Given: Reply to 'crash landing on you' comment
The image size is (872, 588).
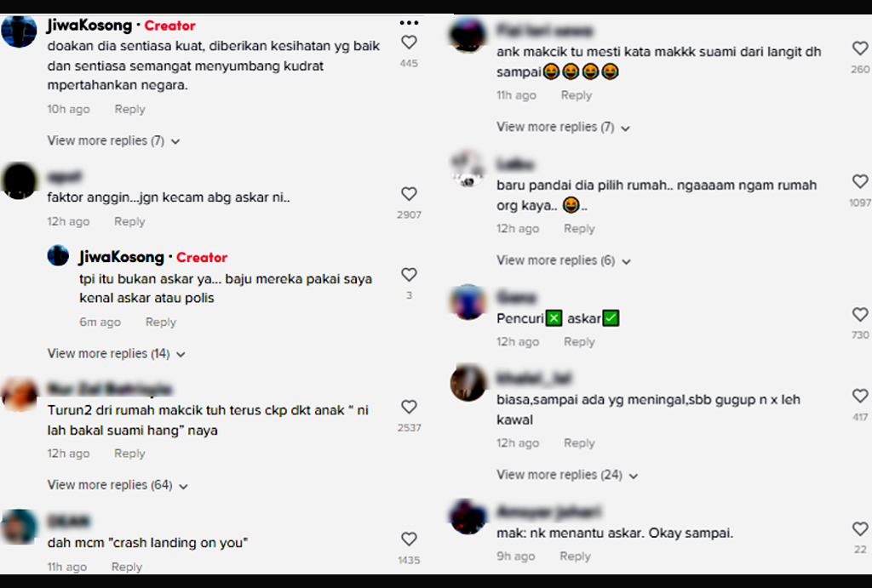Looking at the screenshot, I should [127, 567].
